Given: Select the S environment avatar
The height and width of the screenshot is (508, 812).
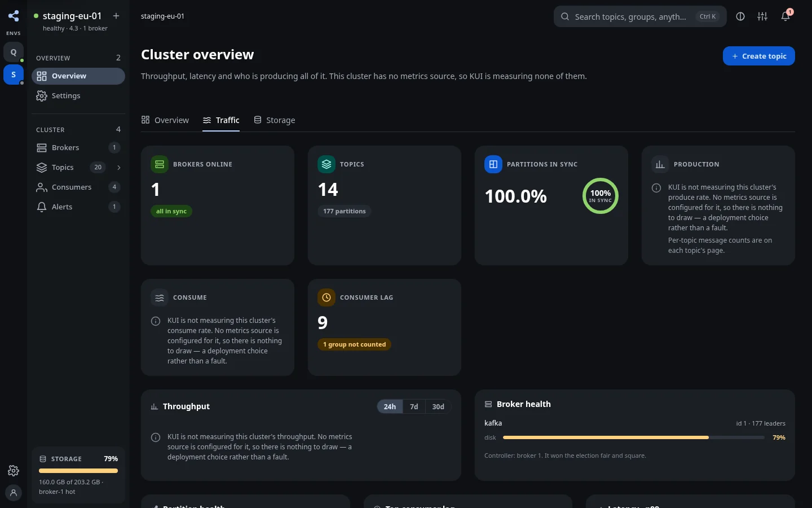Looking at the screenshot, I should coord(14,75).
